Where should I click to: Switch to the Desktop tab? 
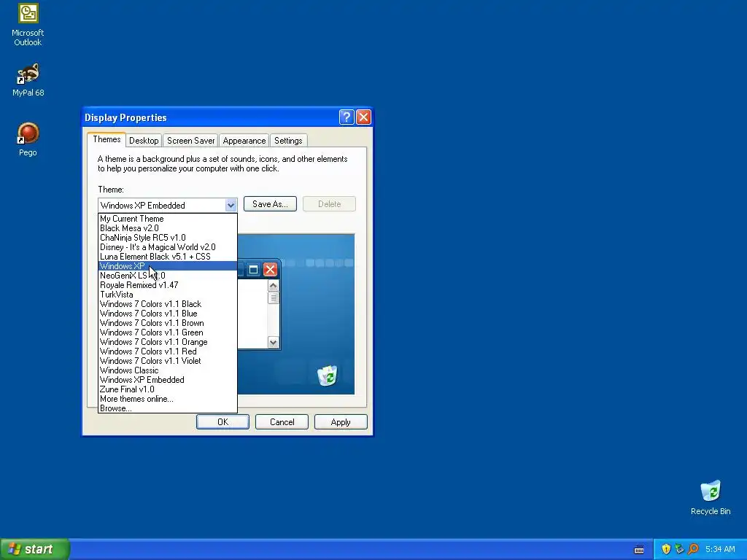pyautogui.click(x=144, y=141)
